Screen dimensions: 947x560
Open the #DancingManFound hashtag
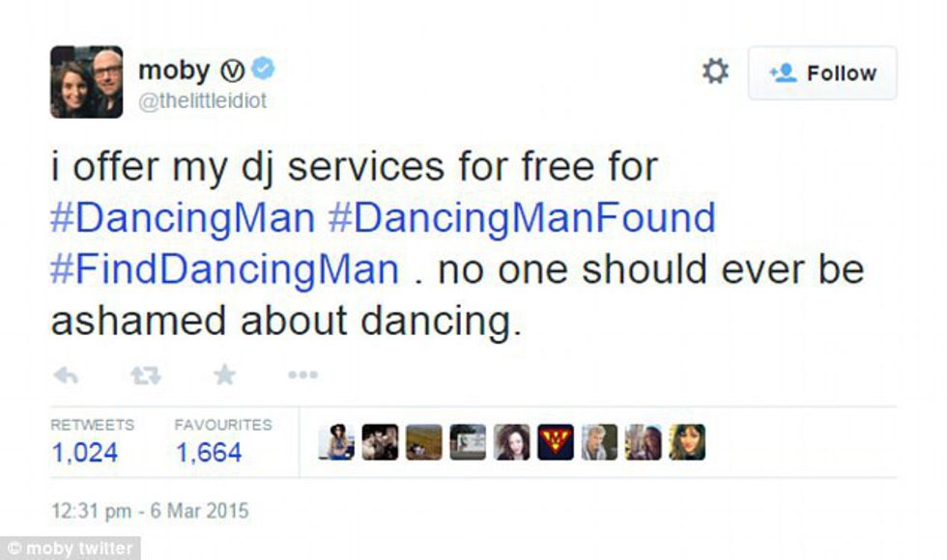(x=522, y=219)
